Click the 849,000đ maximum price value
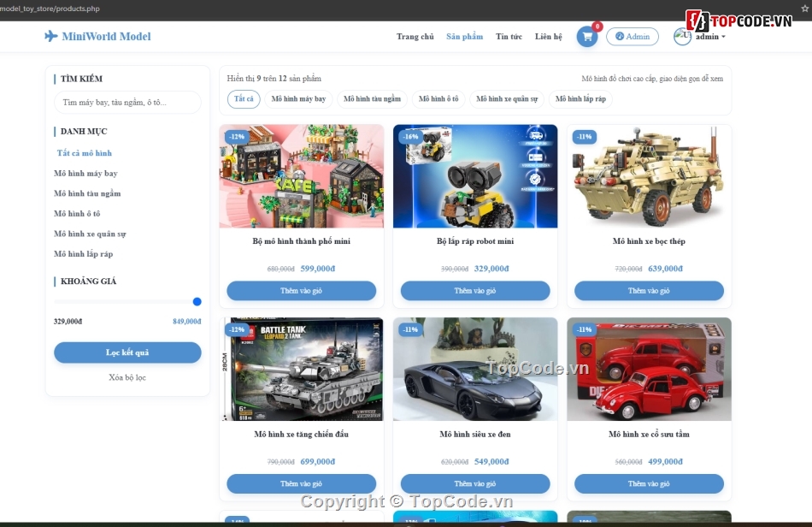This screenshot has height=527, width=812. coord(187,322)
